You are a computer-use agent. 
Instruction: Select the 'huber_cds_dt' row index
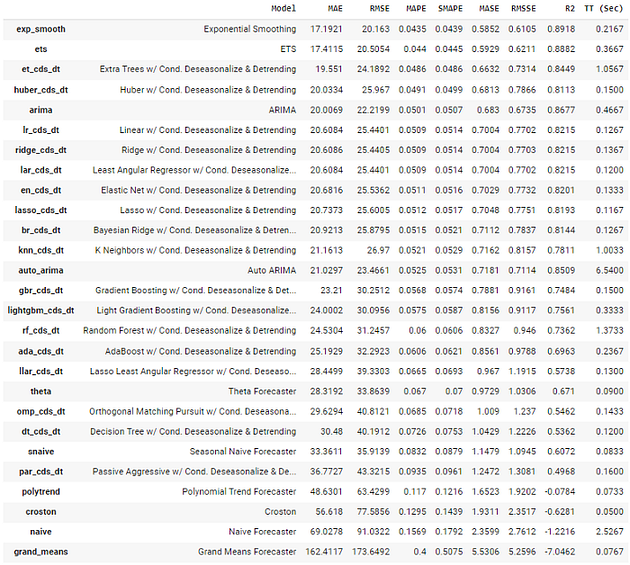click(x=41, y=90)
